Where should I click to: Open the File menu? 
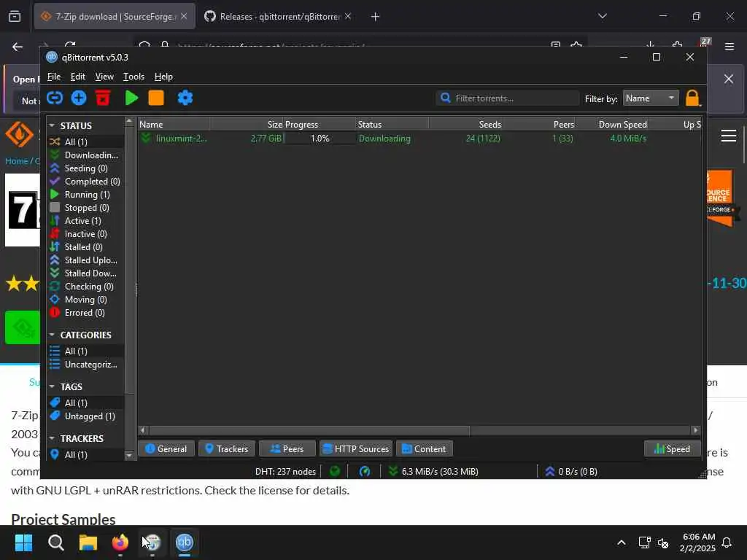tap(54, 77)
